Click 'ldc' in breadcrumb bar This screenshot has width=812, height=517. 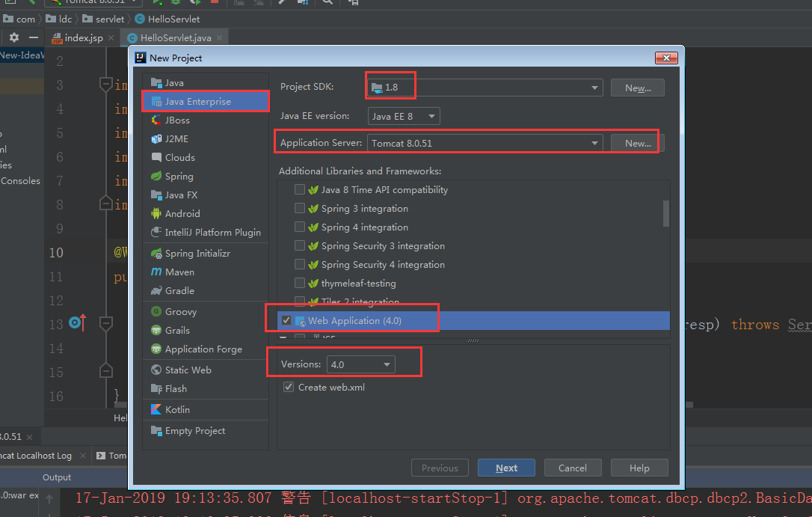click(x=65, y=19)
